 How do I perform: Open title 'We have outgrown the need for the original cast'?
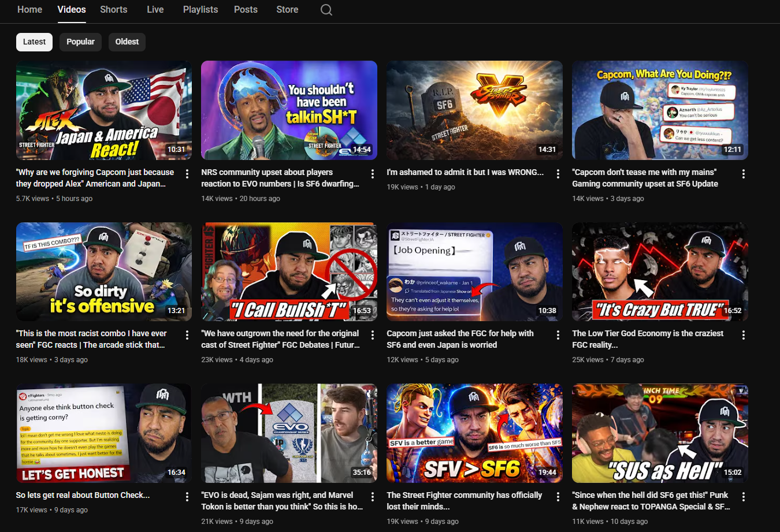(280, 339)
